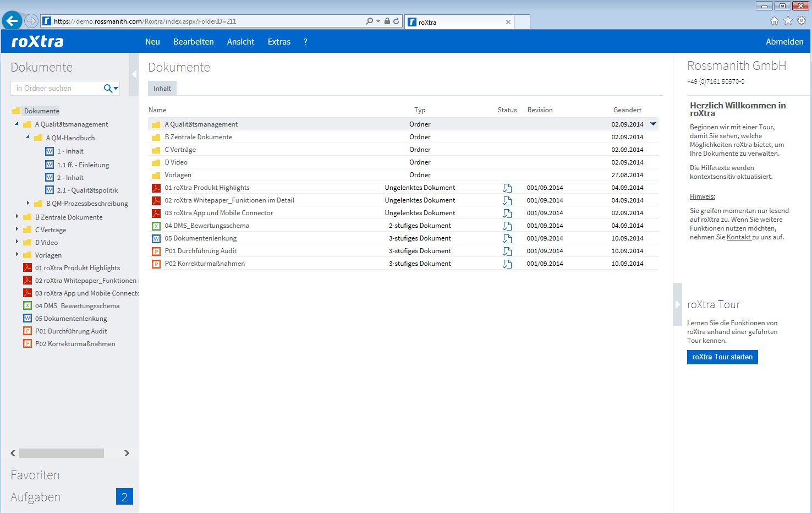Click status icon for 02 roXtra Whitepaper row

tap(507, 201)
